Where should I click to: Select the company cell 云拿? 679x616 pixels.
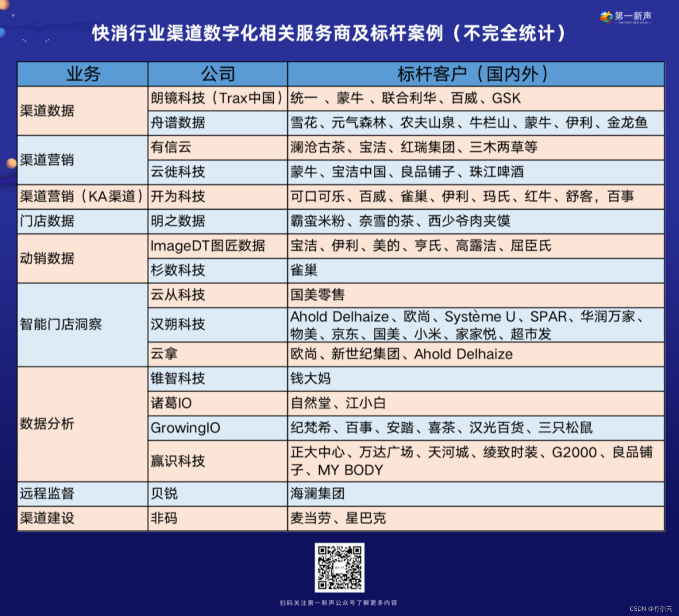[218, 354]
